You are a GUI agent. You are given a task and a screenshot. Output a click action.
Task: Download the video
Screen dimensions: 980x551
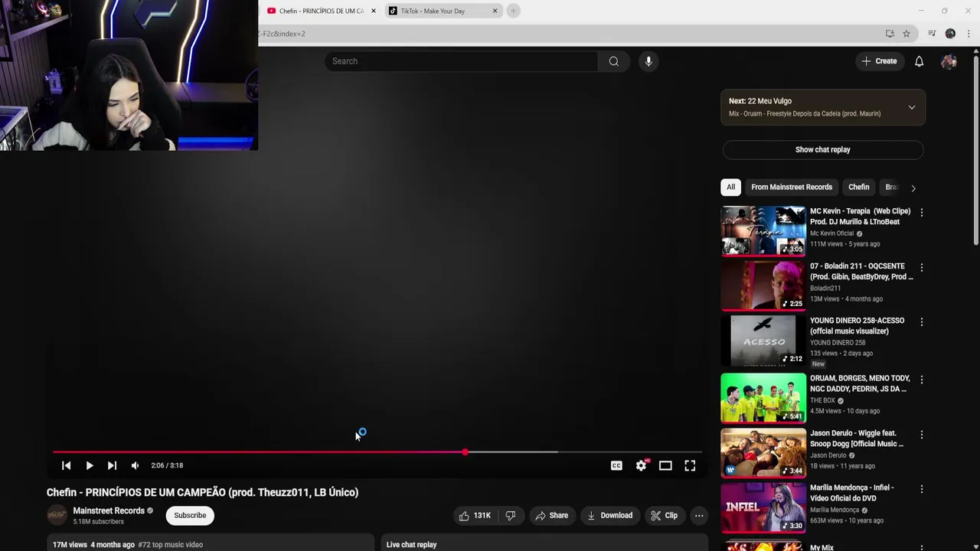[x=609, y=516]
